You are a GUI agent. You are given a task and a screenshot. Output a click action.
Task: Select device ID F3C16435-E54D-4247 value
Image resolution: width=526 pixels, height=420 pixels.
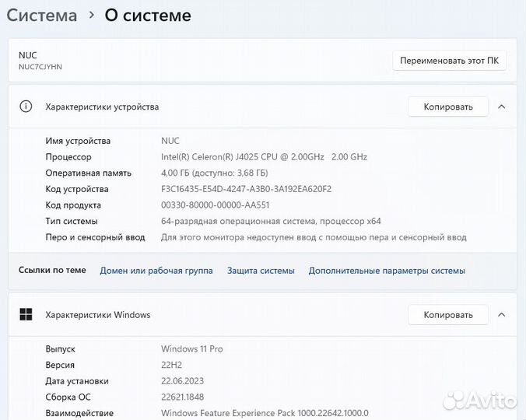[246, 189]
